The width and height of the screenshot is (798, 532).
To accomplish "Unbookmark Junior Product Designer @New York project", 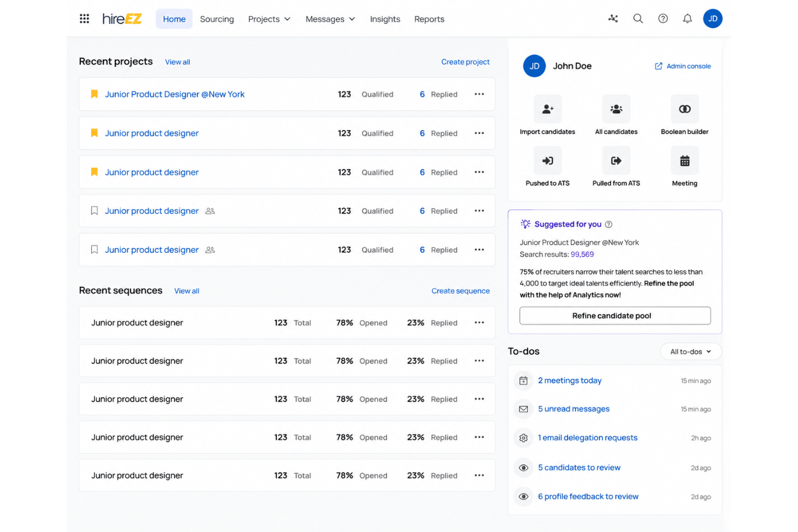I will (x=94, y=94).
